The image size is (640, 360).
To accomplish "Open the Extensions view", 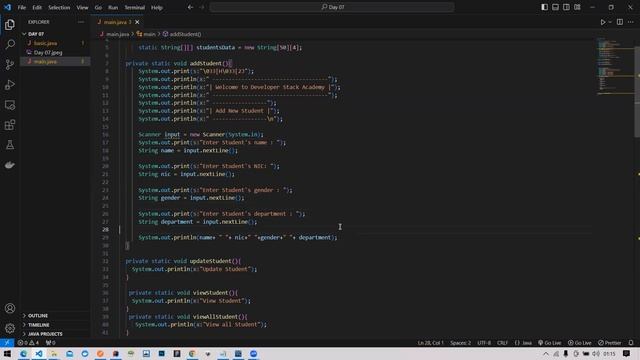I will pos(10,125).
